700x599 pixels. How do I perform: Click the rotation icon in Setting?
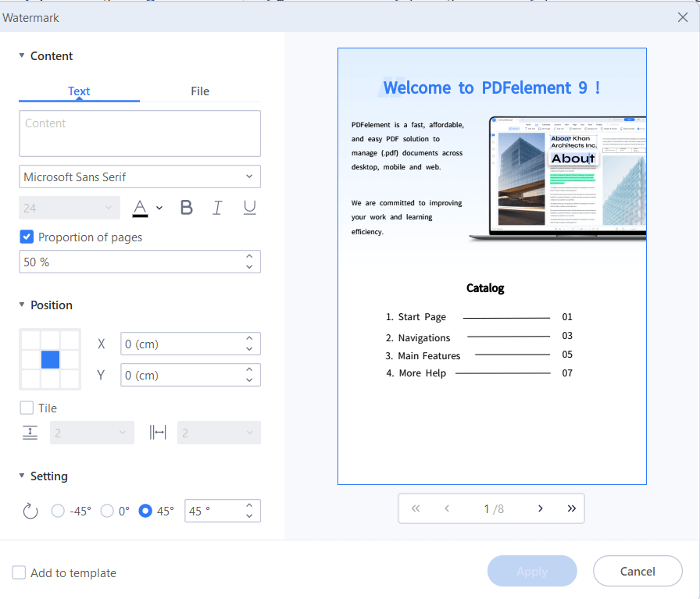click(x=30, y=512)
